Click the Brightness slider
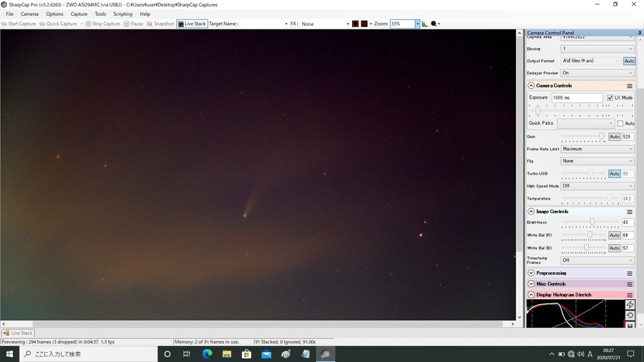 coord(590,222)
